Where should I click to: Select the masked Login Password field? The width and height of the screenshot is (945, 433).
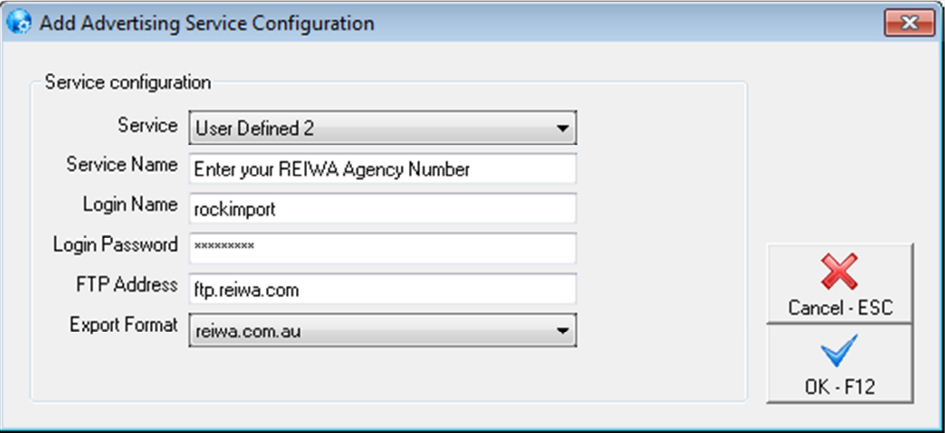click(x=382, y=248)
